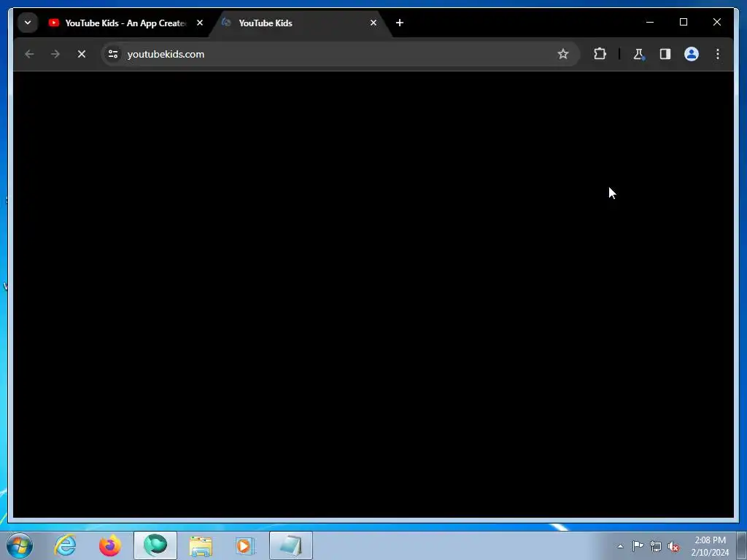
Task: Open the Windows Start menu
Action: point(20,545)
